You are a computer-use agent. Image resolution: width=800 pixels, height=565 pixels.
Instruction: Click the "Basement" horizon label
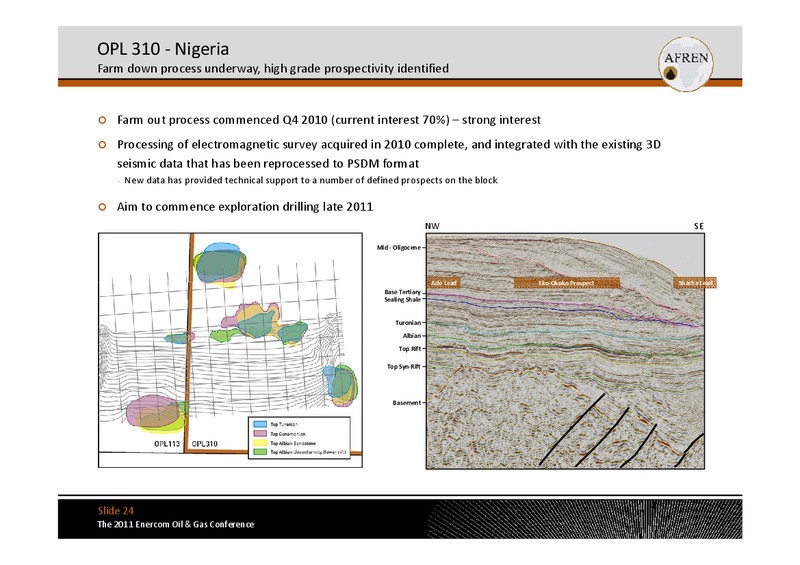point(407,403)
